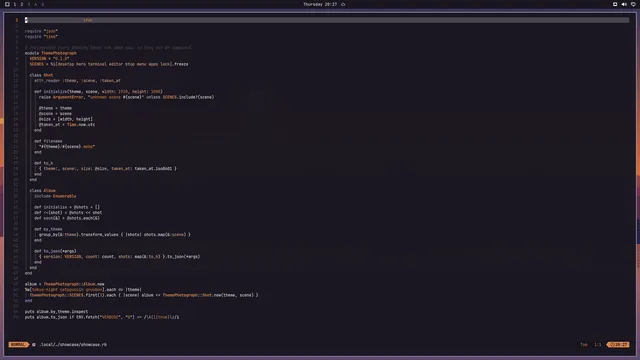
Task: Click the group_by transform_values line
Action: tap(115, 235)
